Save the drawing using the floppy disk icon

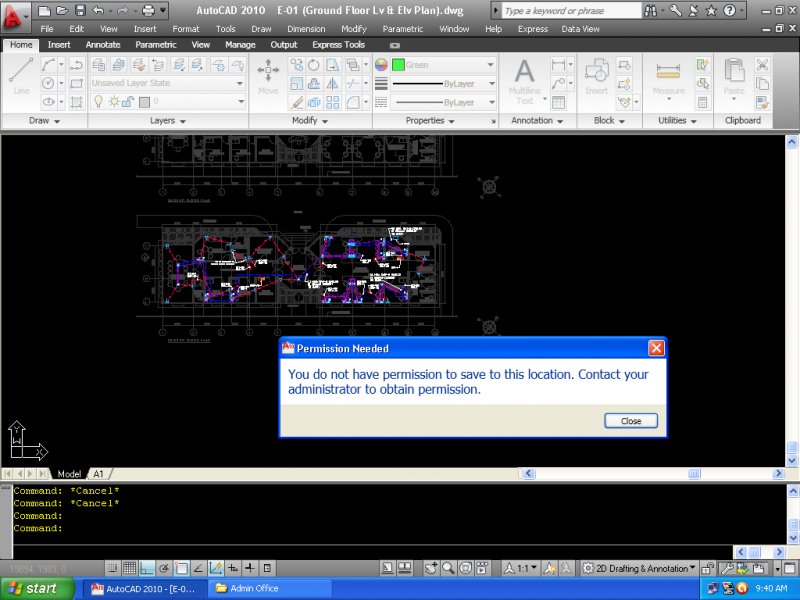[80, 10]
